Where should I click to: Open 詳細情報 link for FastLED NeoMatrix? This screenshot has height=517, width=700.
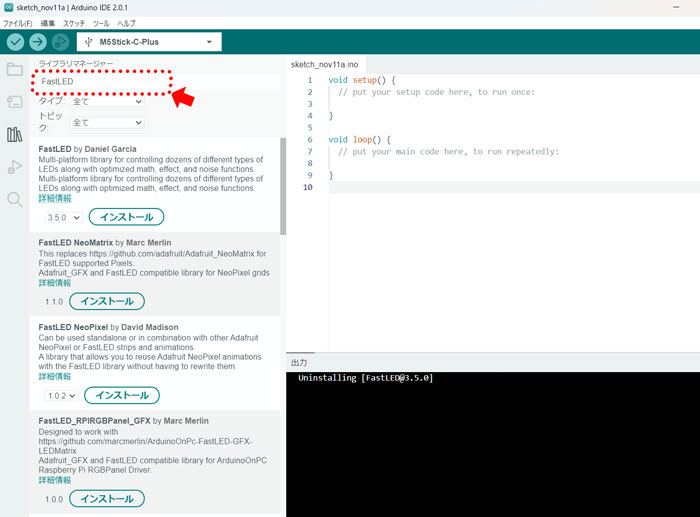pyautogui.click(x=55, y=283)
